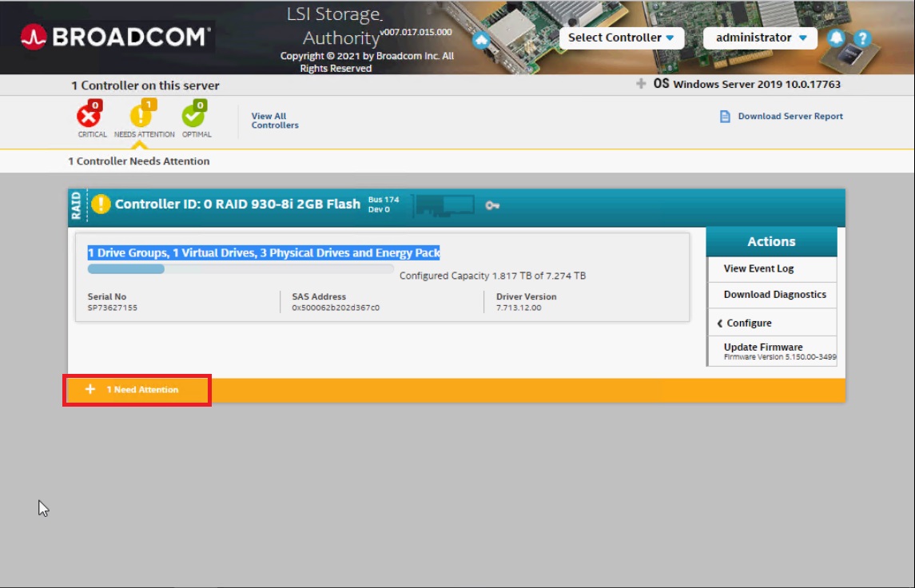Screen dimensions: 915x588
Task: Expand the 1 Need Attention section
Action: pos(136,390)
